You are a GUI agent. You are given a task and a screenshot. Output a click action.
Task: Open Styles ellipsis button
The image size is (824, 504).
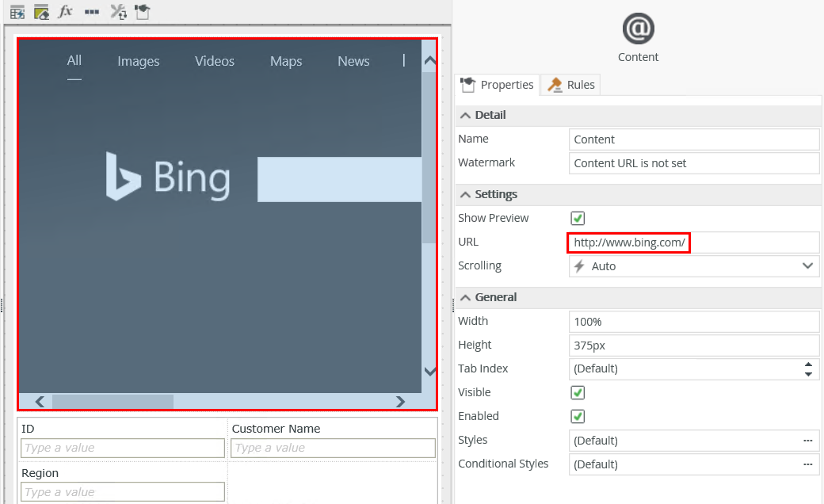[x=807, y=441]
